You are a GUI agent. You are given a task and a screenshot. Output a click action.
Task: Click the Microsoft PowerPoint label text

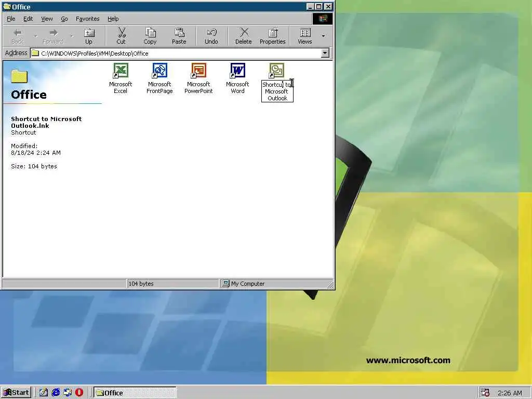(x=198, y=87)
